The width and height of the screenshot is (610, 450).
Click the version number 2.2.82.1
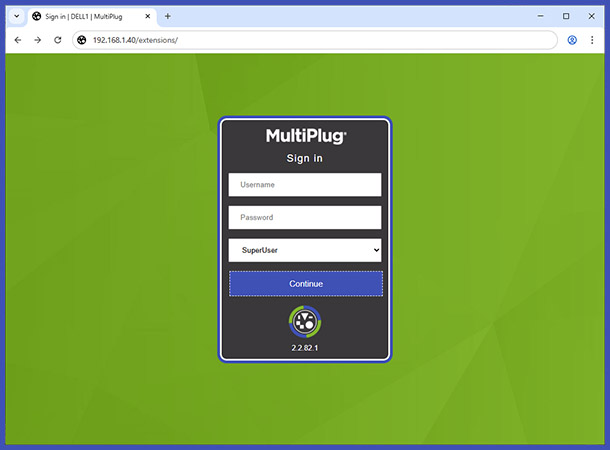click(305, 348)
